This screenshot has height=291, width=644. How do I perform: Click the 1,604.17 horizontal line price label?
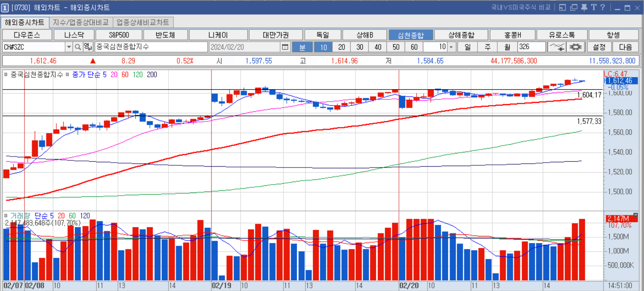(589, 95)
